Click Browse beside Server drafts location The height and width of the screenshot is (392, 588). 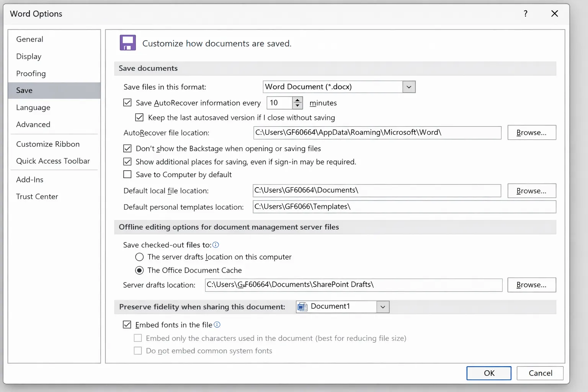(532, 285)
